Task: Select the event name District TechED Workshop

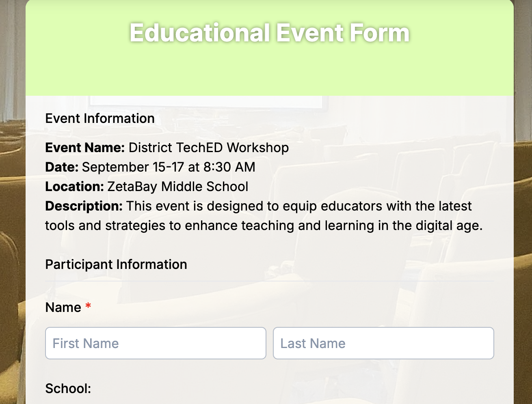Action: pyautogui.click(x=208, y=148)
